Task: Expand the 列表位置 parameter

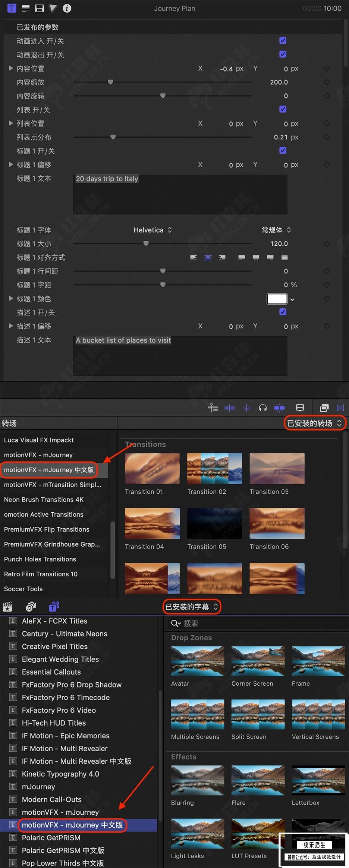Action: [11, 123]
